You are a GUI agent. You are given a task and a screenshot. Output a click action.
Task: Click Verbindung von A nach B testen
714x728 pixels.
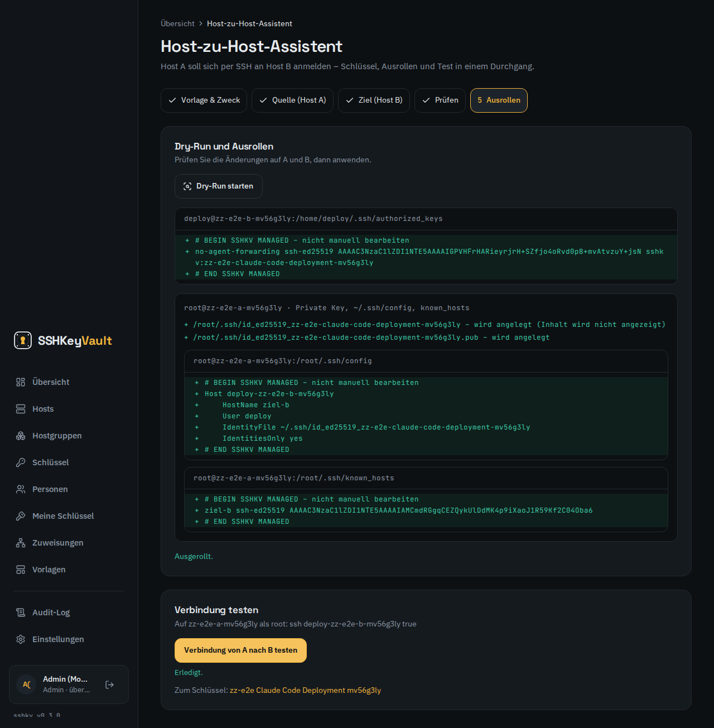240,650
